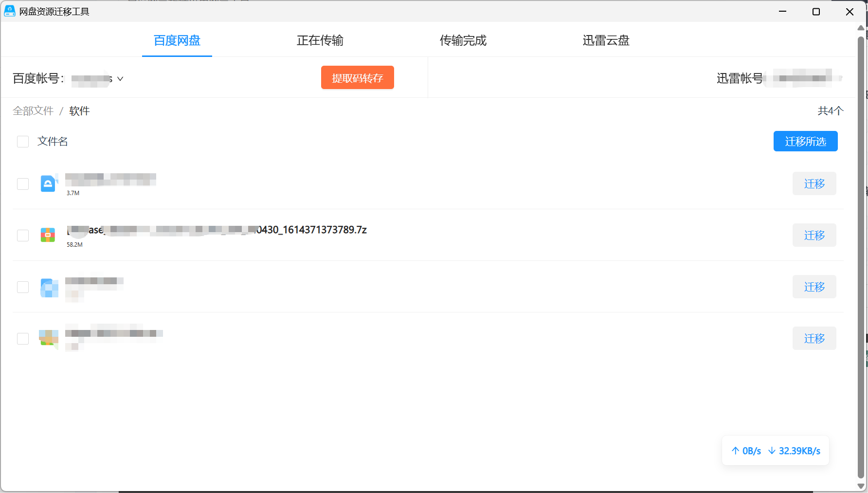Check the box for the 58.2M 7z file
Screen dimensions: 868x493
click(x=23, y=236)
